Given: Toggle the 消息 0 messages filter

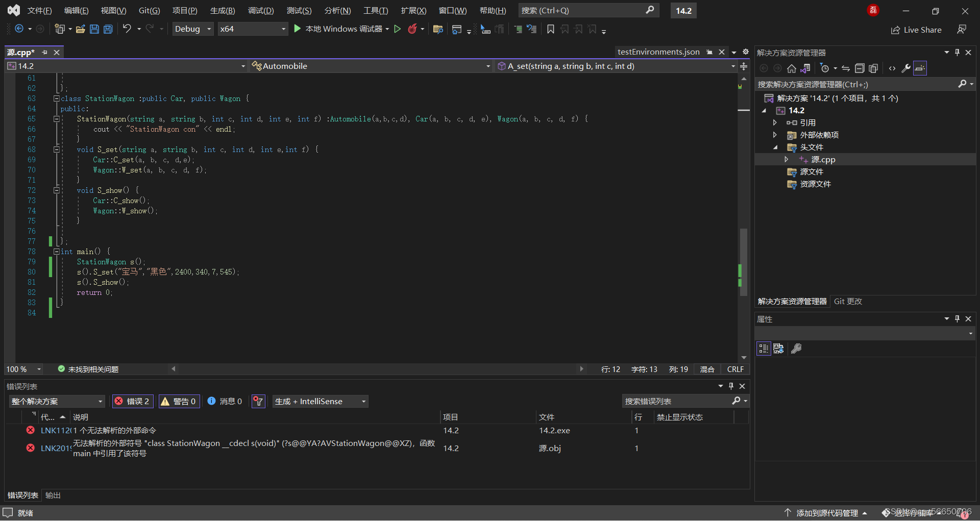Looking at the screenshot, I should [x=225, y=401].
